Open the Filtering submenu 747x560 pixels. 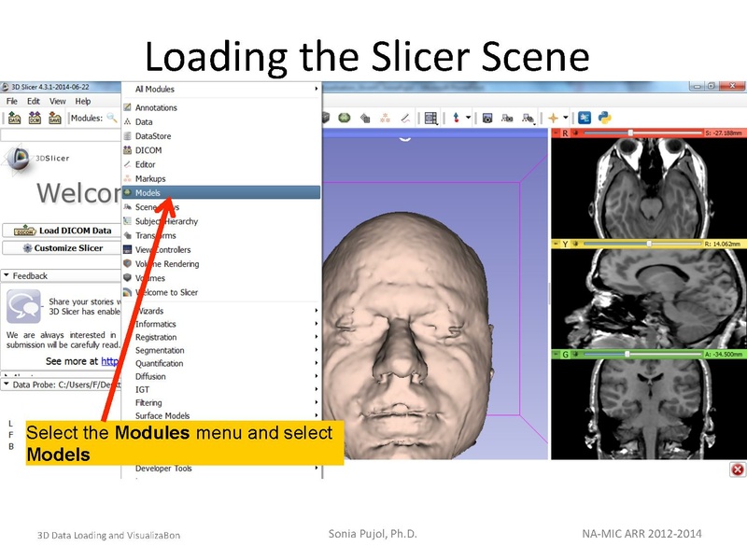pyautogui.click(x=221, y=403)
